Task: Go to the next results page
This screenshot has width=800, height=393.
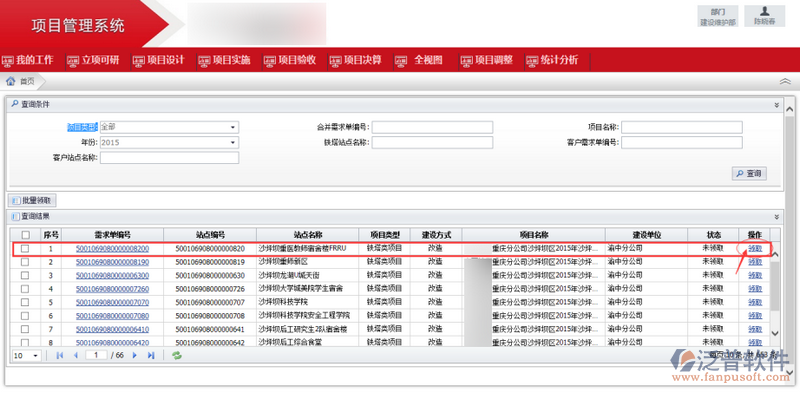Action: pos(135,355)
